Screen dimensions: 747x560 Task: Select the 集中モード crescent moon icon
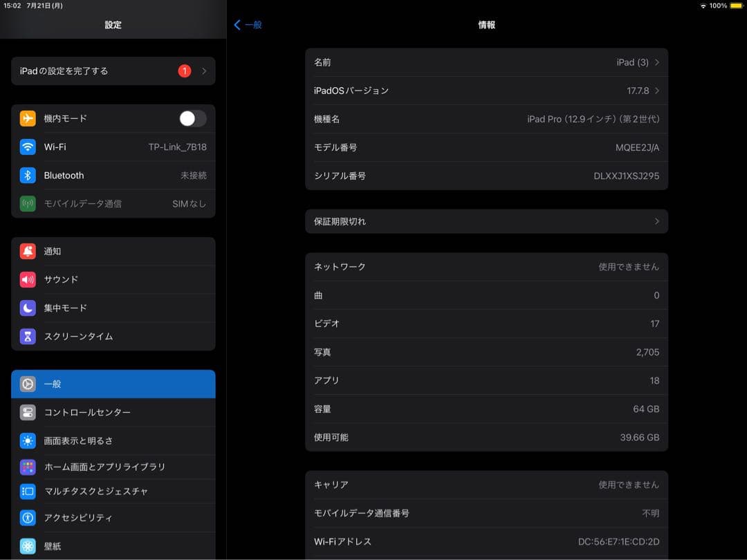click(28, 308)
